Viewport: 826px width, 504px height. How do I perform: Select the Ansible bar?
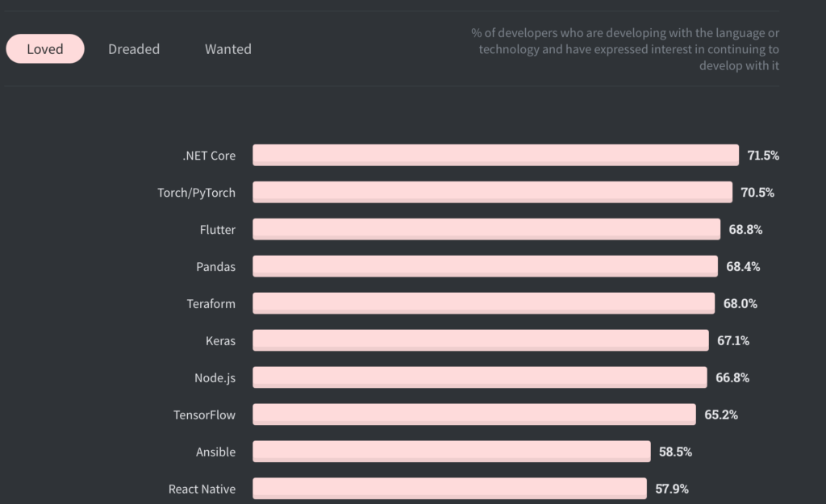tap(452, 452)
